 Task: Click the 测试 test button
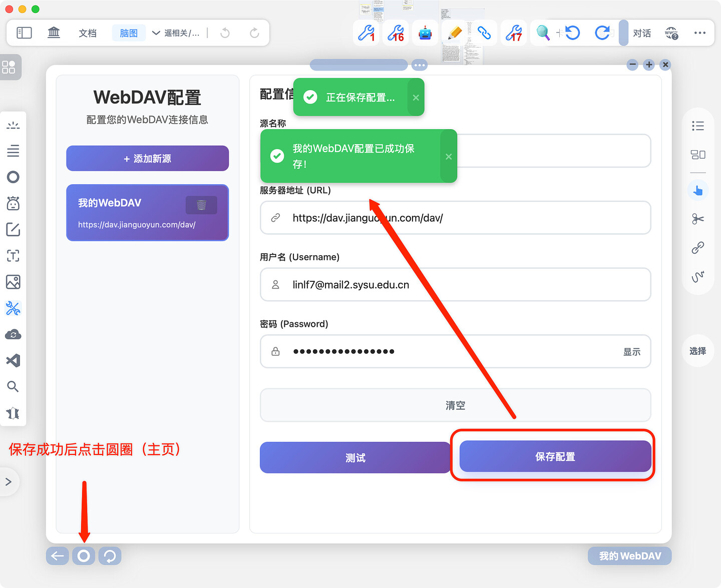[x=355, y=458]
